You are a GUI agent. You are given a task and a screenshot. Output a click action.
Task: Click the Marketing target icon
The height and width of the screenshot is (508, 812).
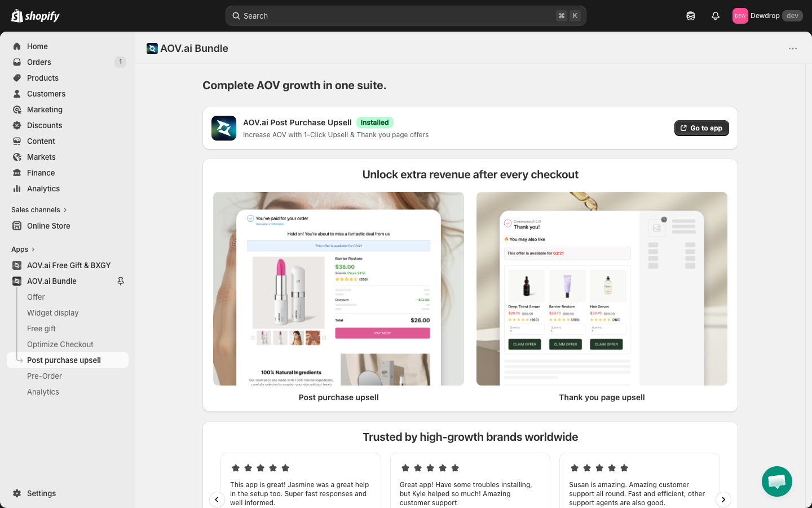(x=17, y=110)
